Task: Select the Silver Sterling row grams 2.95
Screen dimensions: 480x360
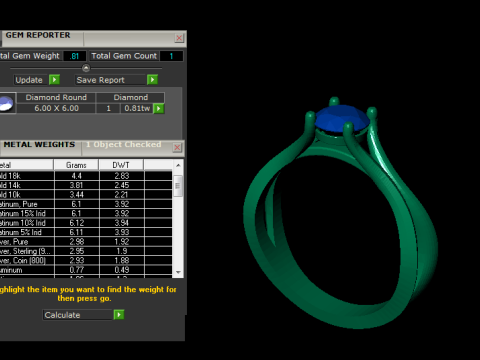Action: point(76,251)
